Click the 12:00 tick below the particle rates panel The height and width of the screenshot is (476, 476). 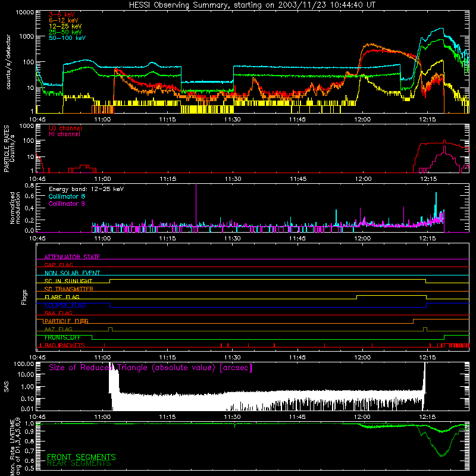[x=363, y=179]
